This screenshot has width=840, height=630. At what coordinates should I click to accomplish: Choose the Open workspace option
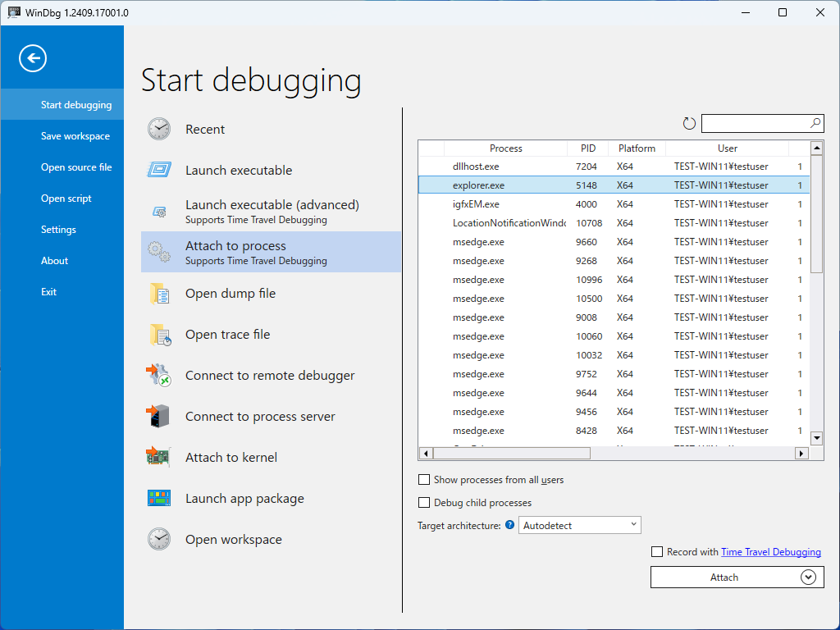[271, 539]
